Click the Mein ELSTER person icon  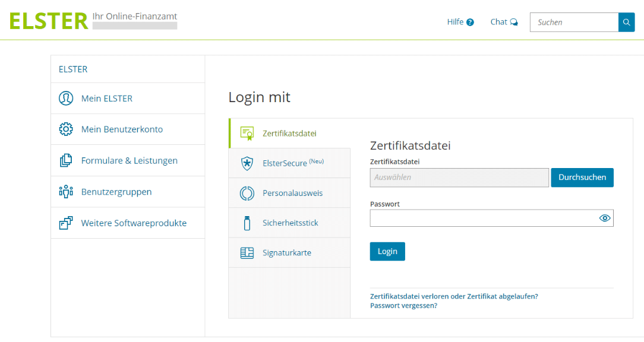[x=65, y=99]
